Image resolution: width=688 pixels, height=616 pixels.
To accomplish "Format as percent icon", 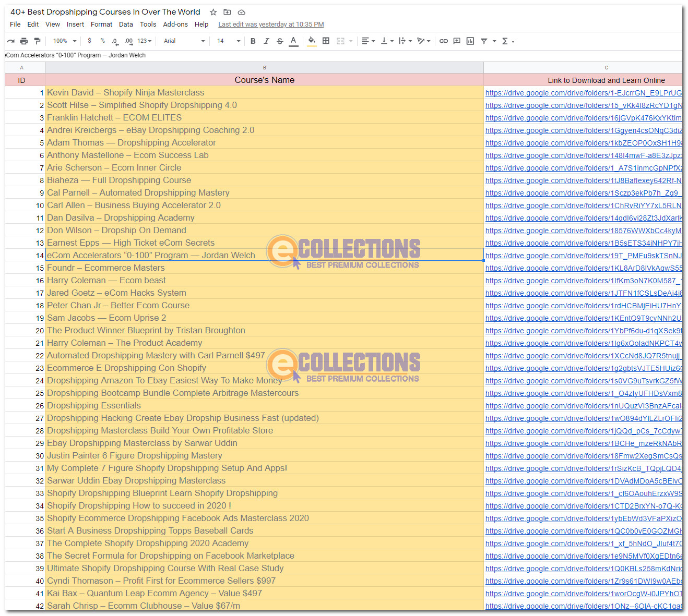I will point(102,41).
